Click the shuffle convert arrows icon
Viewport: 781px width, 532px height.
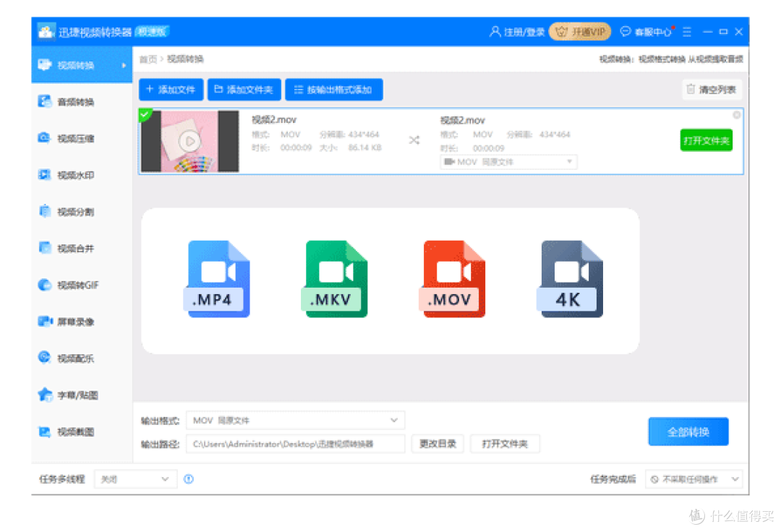pyautogui.click(x=414, y=140)
